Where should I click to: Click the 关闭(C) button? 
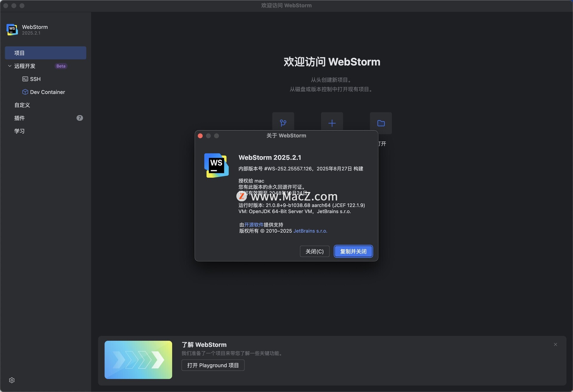[315, 251]
